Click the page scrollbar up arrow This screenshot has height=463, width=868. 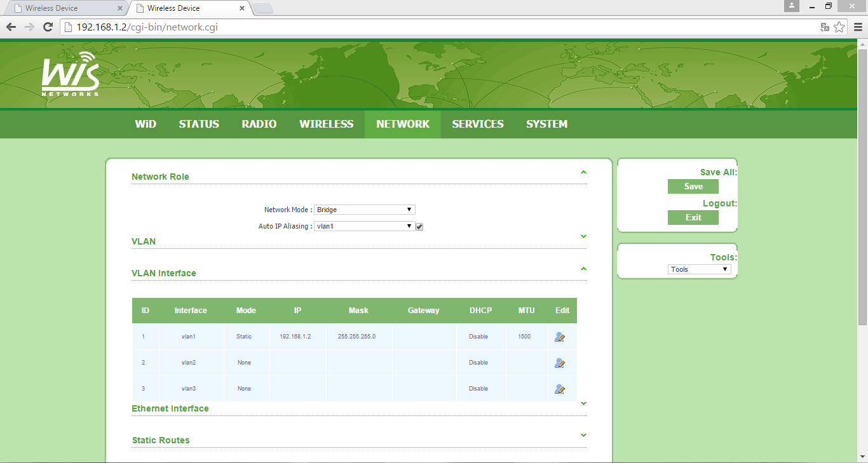[863, 43]
